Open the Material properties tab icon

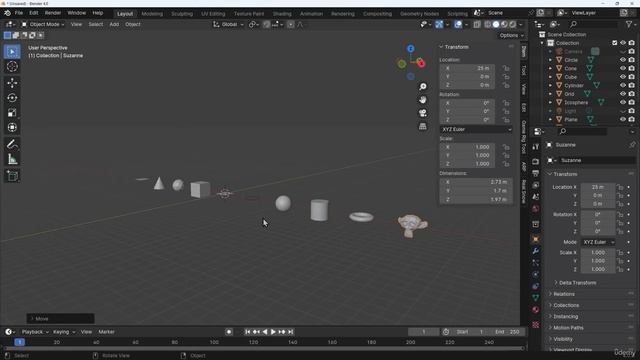pyautogui.click(x=536, y=309)
